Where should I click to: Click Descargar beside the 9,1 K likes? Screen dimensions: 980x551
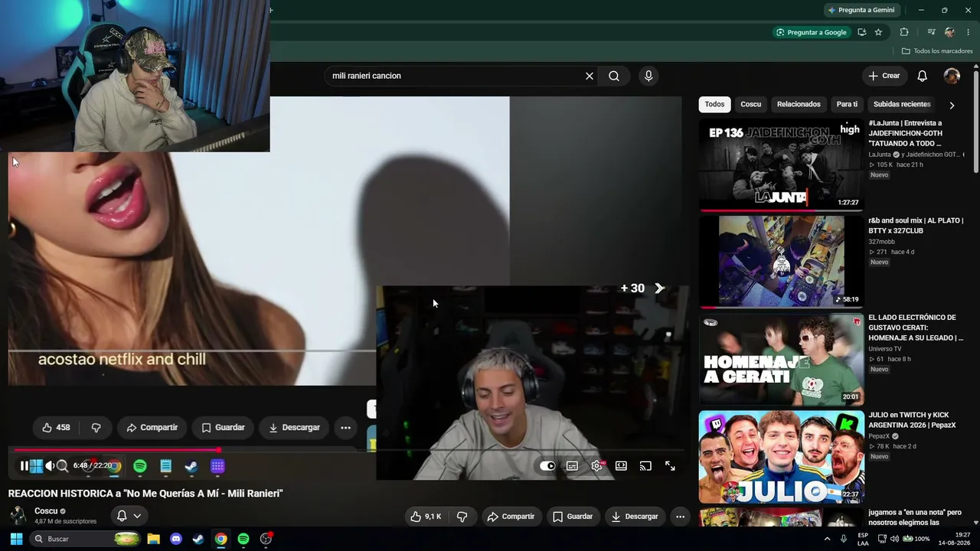pyautogui.click(x=635, y=517)
